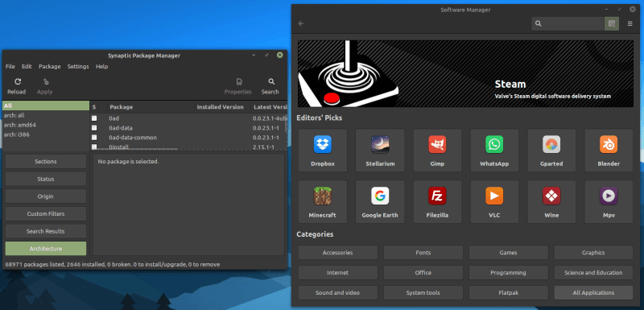Open the Games category
The width and height of the screenshot is (644, 310).
point(509,253)
